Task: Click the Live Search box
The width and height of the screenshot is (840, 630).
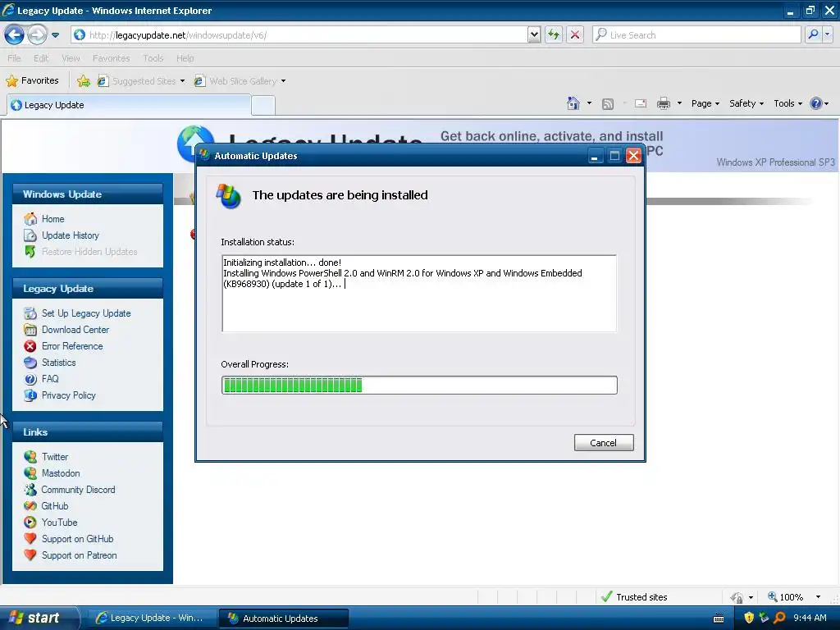Action: (x=696, y=35)
